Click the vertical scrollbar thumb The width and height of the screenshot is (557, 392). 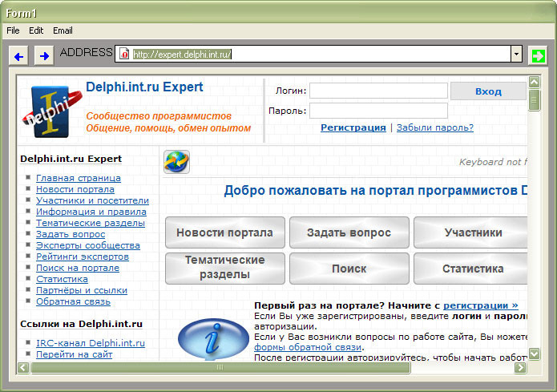click(x=535, y=100)
